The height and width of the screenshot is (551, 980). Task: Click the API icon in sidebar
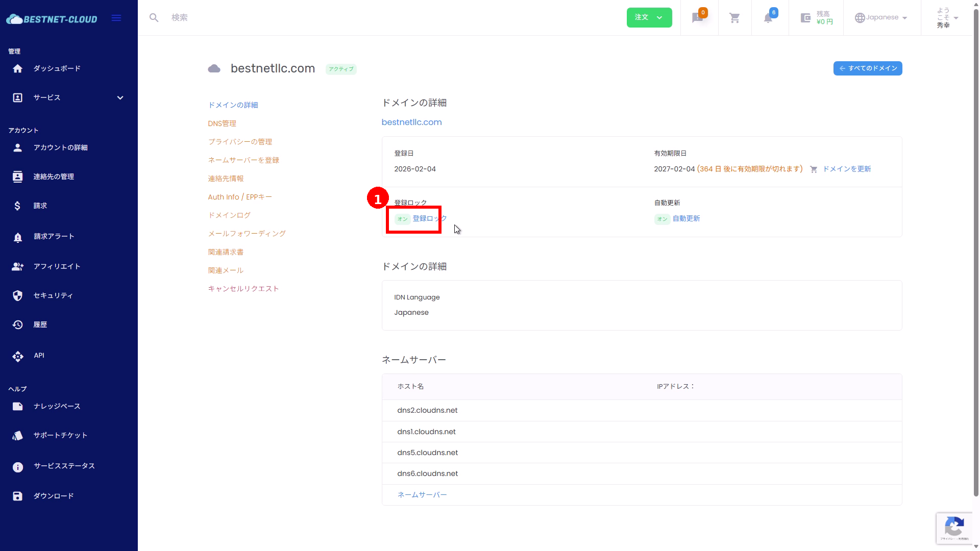pyautogui.click(x=18, y=356)
